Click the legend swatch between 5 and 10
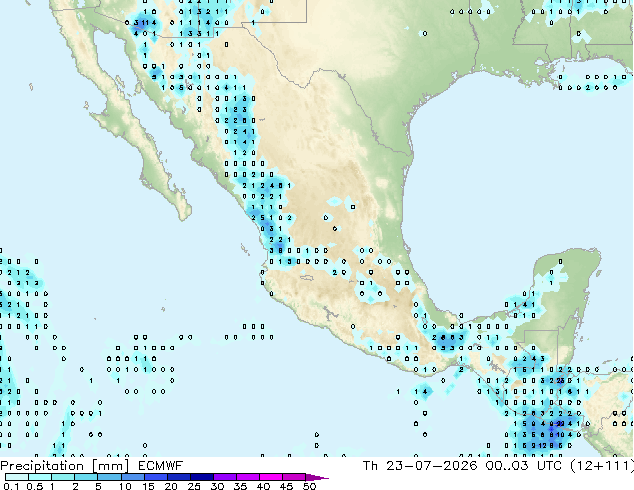Image resolution: width=634 pixels, height=490 pixels. (x=109, y=477)
